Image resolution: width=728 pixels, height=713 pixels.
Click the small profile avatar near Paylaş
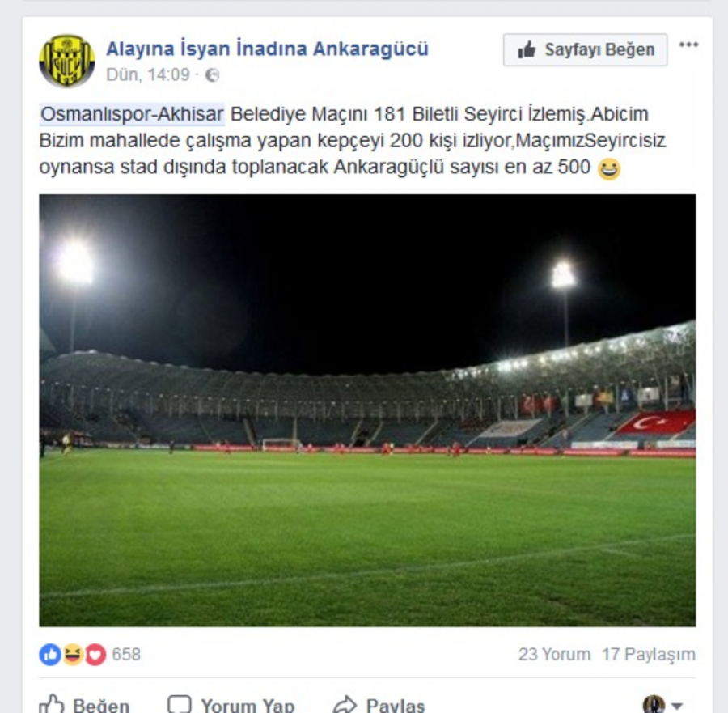click(x=654, y=705)
